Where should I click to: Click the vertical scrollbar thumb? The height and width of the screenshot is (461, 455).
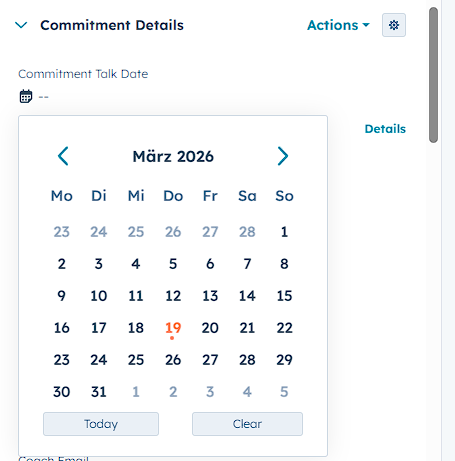[x=433, y=75]
